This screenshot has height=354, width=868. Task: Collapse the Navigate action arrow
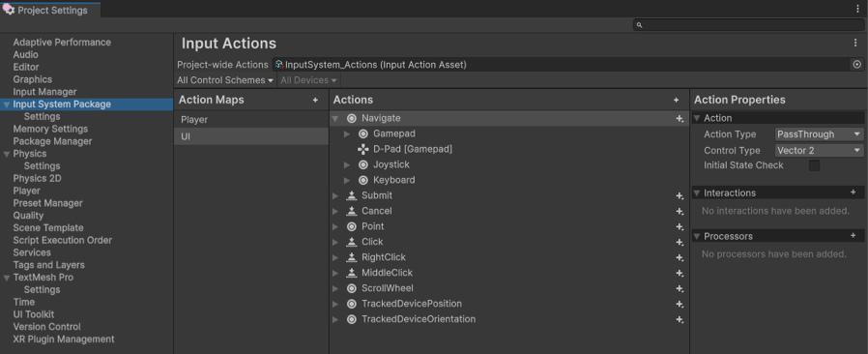335,119
